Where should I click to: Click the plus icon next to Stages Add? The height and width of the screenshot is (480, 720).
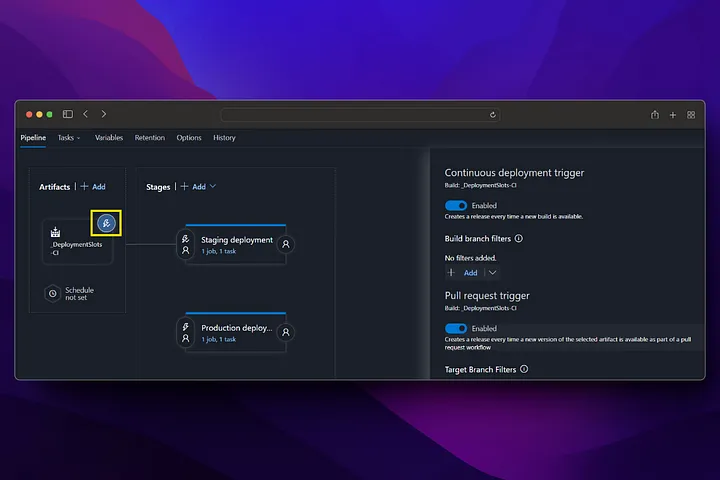tap(184, 186)
